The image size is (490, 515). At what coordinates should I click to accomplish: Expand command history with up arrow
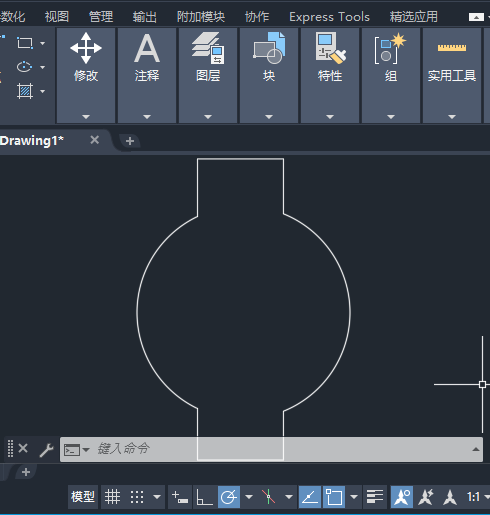tap(476, 449)
